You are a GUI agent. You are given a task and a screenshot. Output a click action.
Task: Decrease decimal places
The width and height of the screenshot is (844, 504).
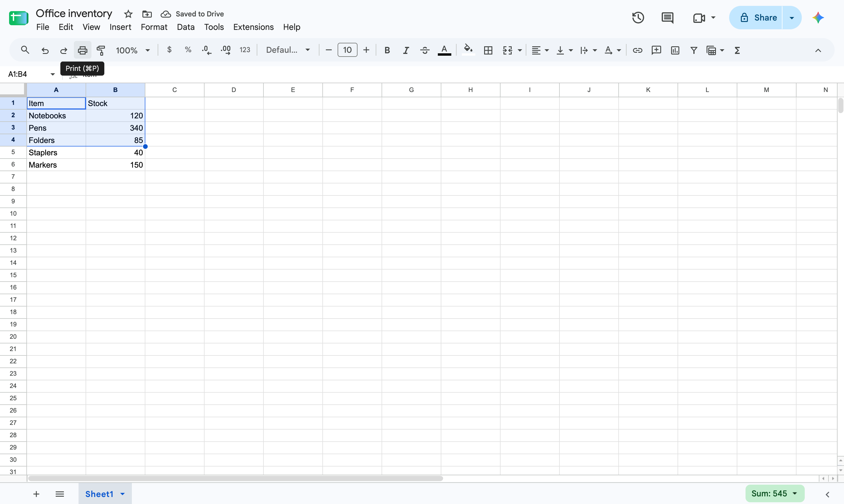pos(207,50)
